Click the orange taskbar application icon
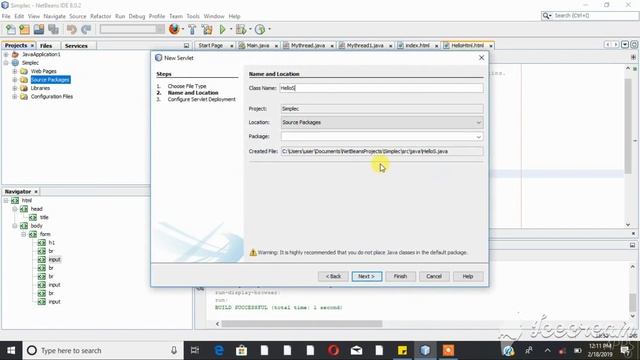The width and height of the screenshot is (640, 360). tap(448, 350)
